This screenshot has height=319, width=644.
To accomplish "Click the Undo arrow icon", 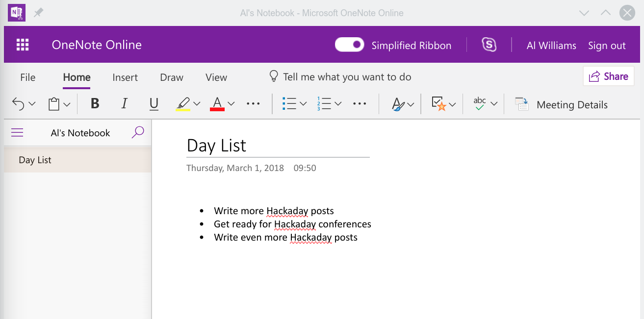I will [x=18, y=104].
